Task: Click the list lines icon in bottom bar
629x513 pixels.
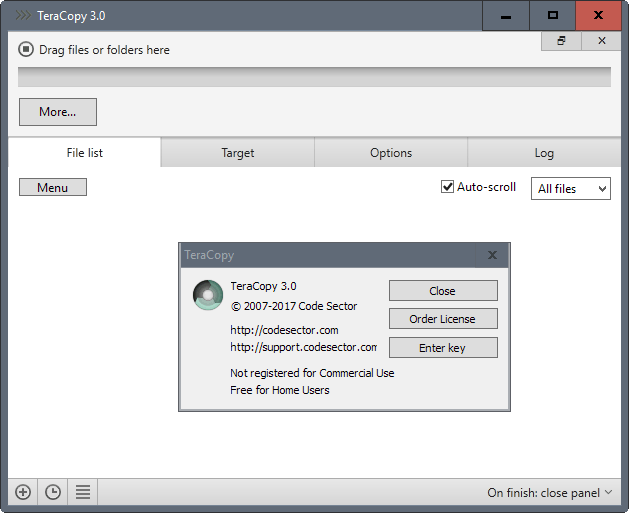Action: pos(83,492)
